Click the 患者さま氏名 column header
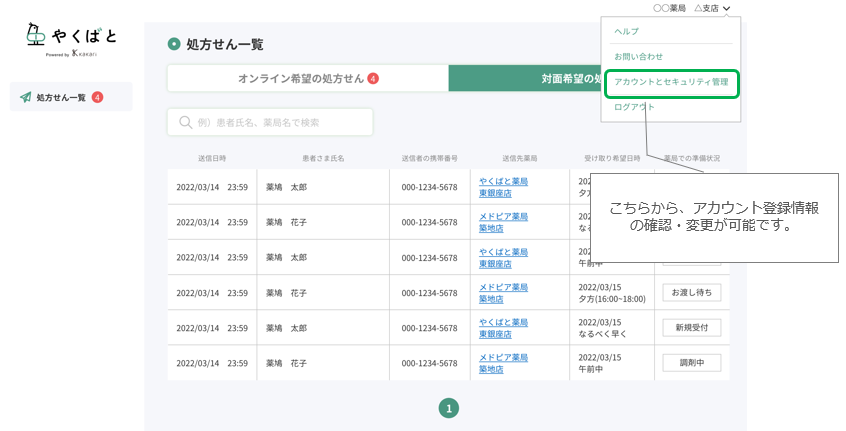846x431 pixels. [x=323, y=158]
